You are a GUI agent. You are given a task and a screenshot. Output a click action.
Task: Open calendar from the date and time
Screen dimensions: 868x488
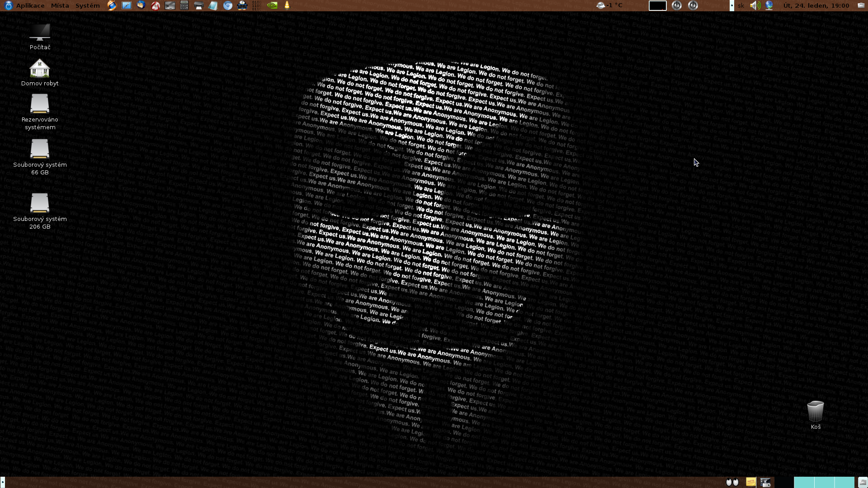coord(816,5)
